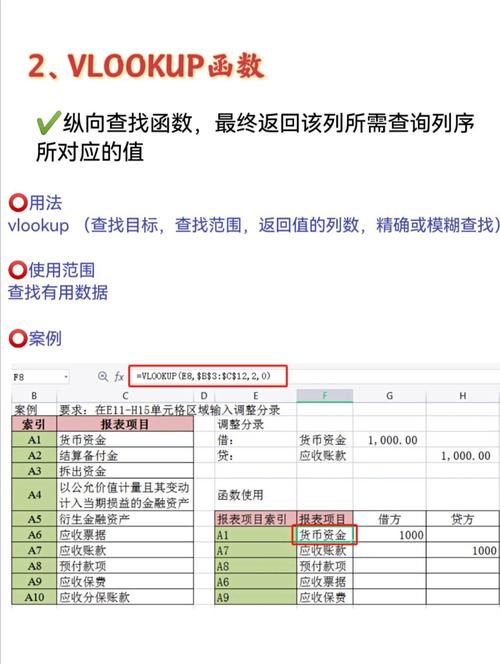
Task: Click the 索引 header cell
Action: click(34, 424)
